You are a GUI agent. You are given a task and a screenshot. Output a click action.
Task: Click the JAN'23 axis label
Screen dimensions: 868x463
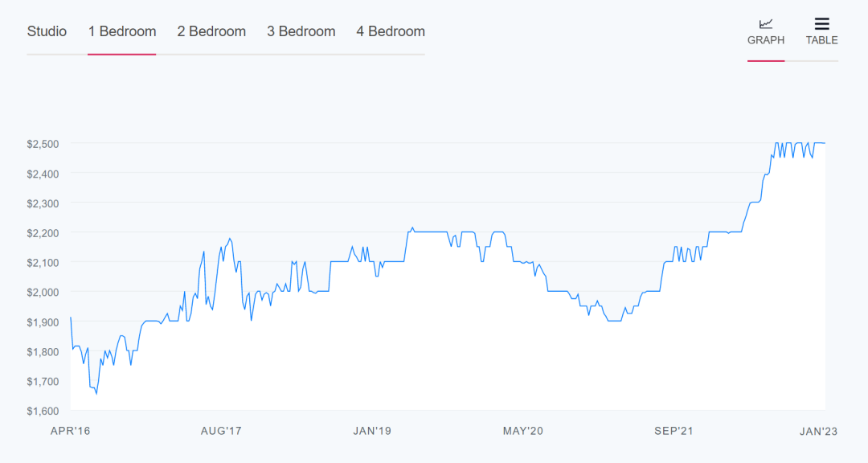tap(819, 432)
